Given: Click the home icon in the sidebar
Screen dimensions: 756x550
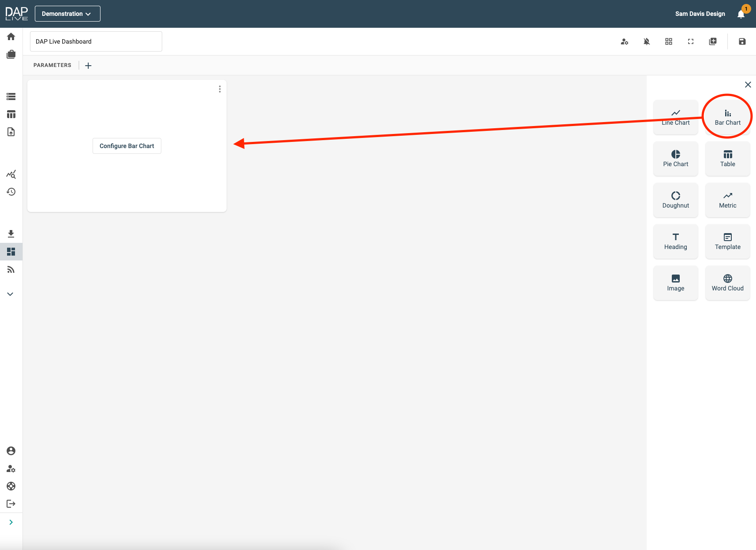Looking at the screenshot, I should (x=11, y=37).
